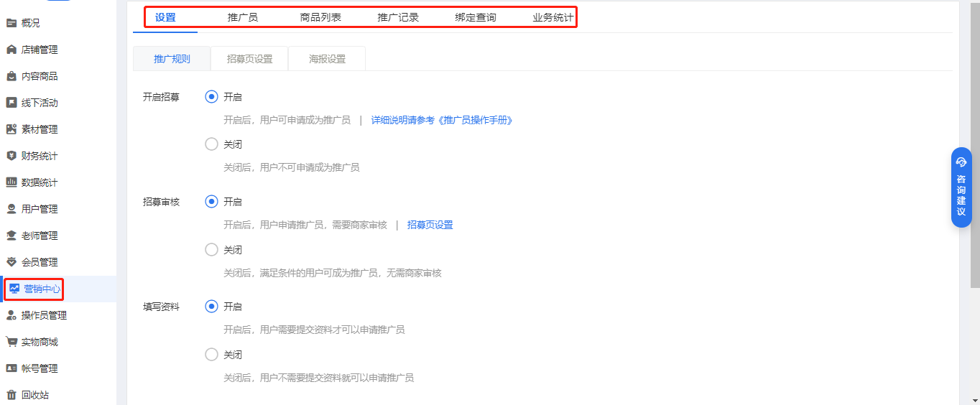This screenshot has height=405, width=980.
Task: Select the 海报设置 sub-tab
Action: tap(327, 59)
